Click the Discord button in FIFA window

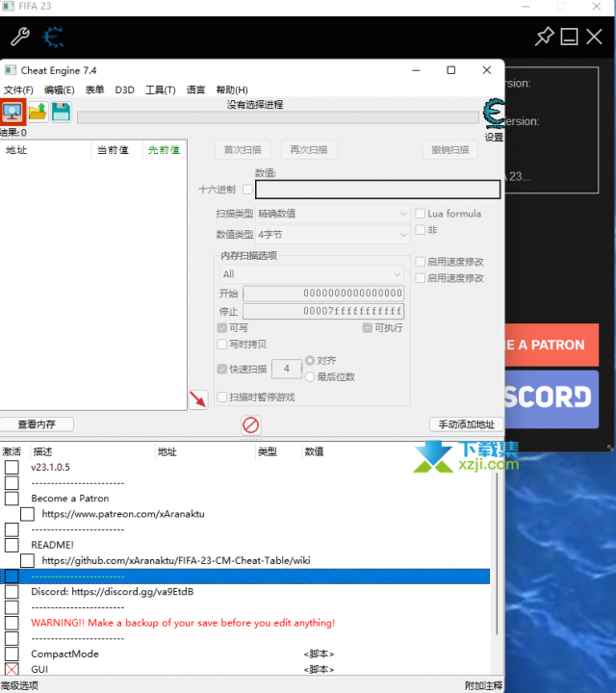(552, 399)
